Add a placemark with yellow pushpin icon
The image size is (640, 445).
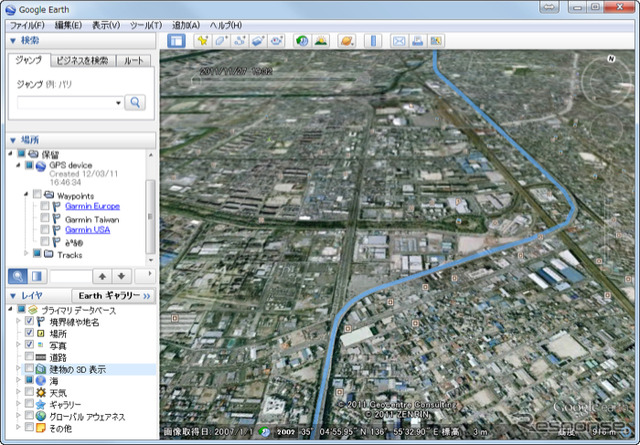coord(202,41)
